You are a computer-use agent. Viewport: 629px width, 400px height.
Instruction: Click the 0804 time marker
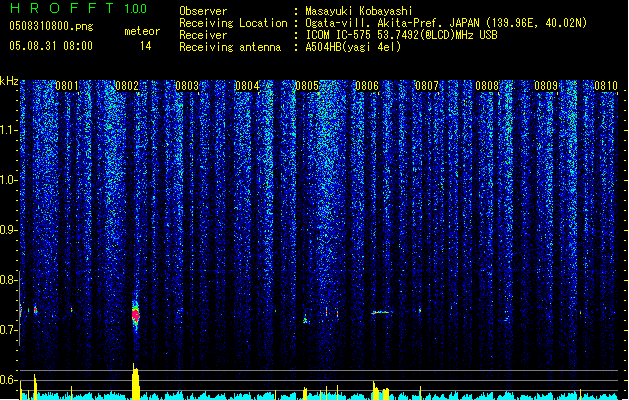pyautogui.click(x=247, y=86)
